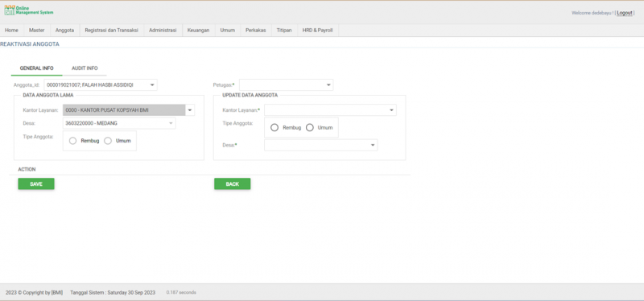Select Umum radio in Data Anggota Lama
This screenshot has width=644, height=301.
pos(108,141)
